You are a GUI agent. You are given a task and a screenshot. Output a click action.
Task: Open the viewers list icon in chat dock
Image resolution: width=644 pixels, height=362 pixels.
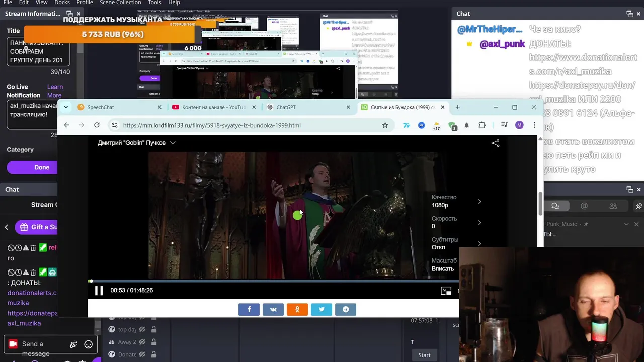tap(613, 206)
